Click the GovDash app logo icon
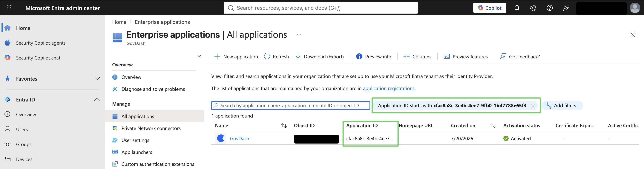 (x=221, y=138)
